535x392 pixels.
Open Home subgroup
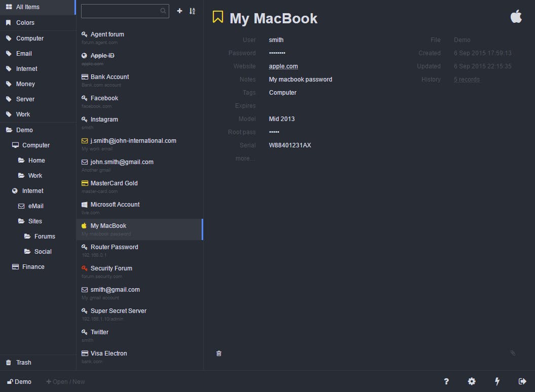click(x=38, y=161)
